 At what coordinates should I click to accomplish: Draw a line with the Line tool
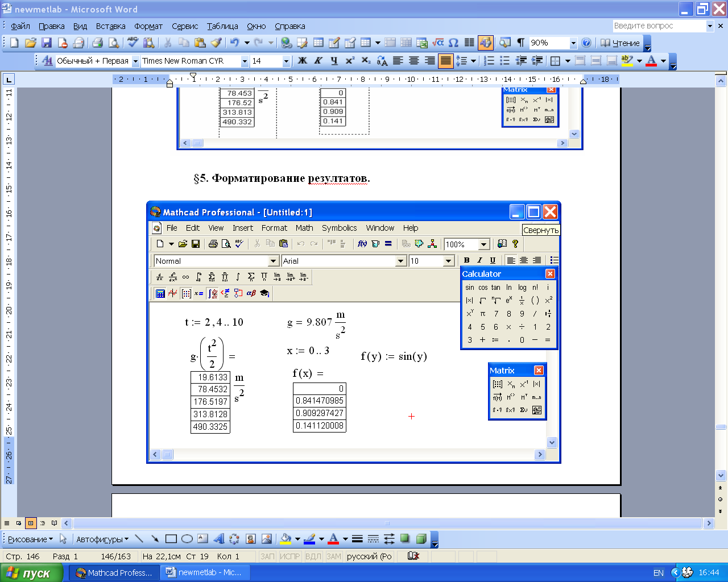point(139,539)
